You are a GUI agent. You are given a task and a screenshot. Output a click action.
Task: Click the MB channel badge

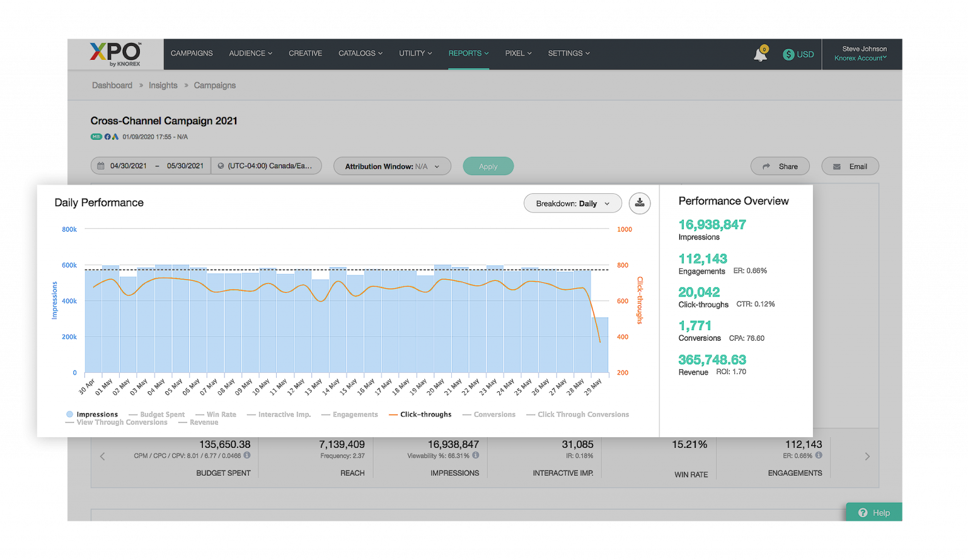pos(96,136)
